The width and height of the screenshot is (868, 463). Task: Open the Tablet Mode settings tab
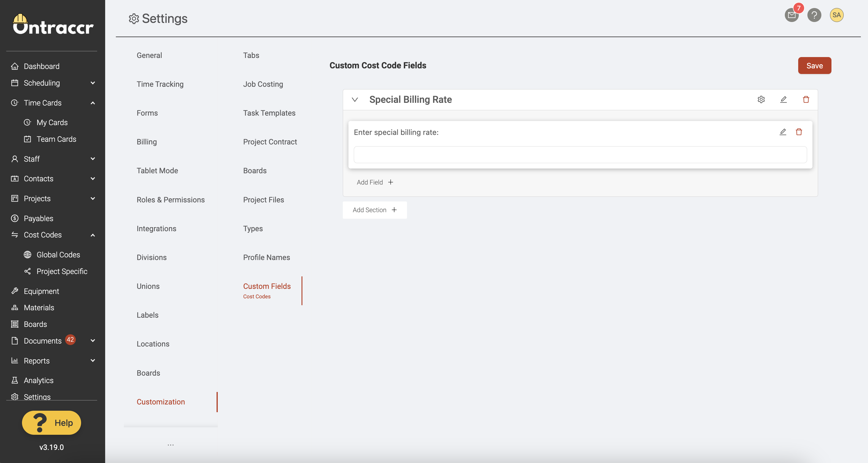point(157,171)
